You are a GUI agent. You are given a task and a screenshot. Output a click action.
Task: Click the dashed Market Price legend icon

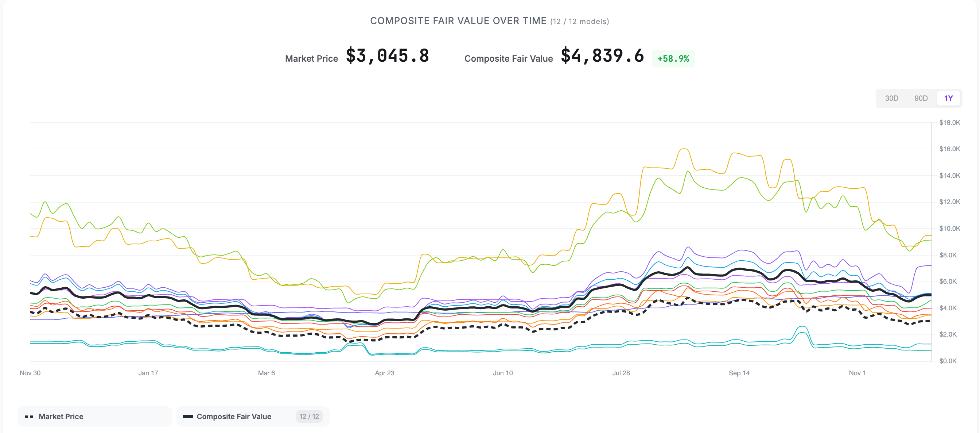click(28, 416)
